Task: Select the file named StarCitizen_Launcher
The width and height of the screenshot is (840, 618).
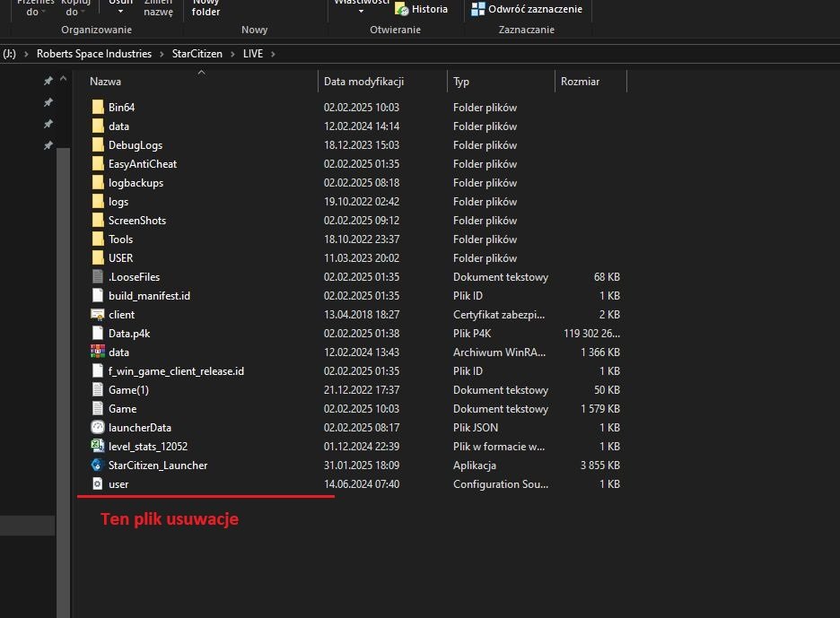Action: click(158, 465)
